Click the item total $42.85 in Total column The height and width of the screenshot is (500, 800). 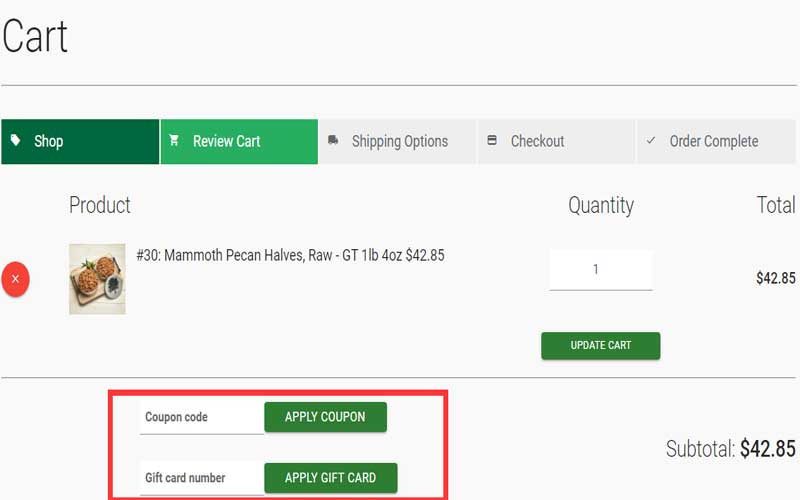tap(776, 278)
